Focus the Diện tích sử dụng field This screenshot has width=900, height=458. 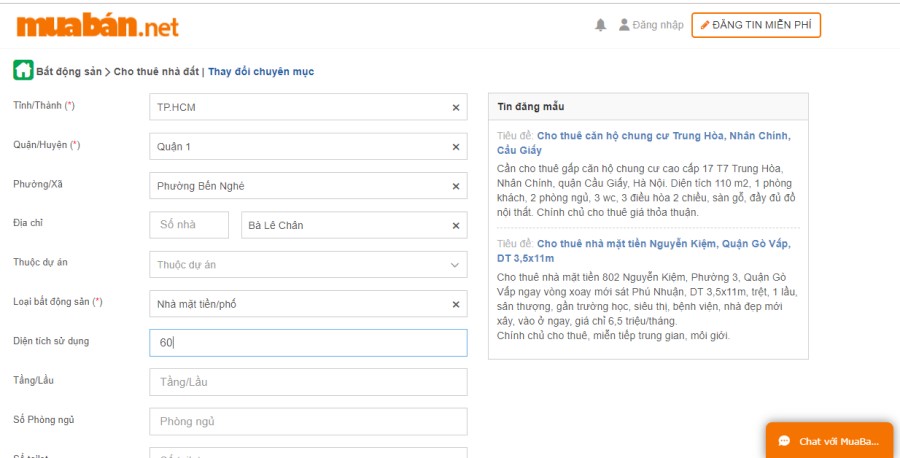pos(308,343)
